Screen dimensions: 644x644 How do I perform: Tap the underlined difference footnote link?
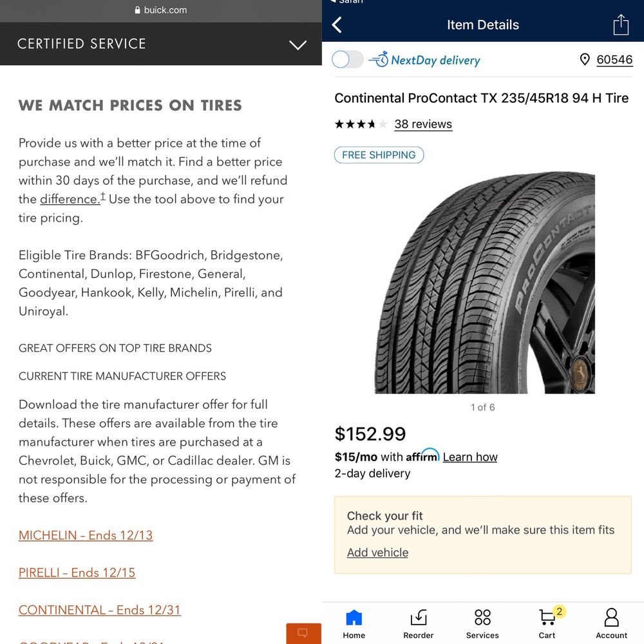[70, 199]
